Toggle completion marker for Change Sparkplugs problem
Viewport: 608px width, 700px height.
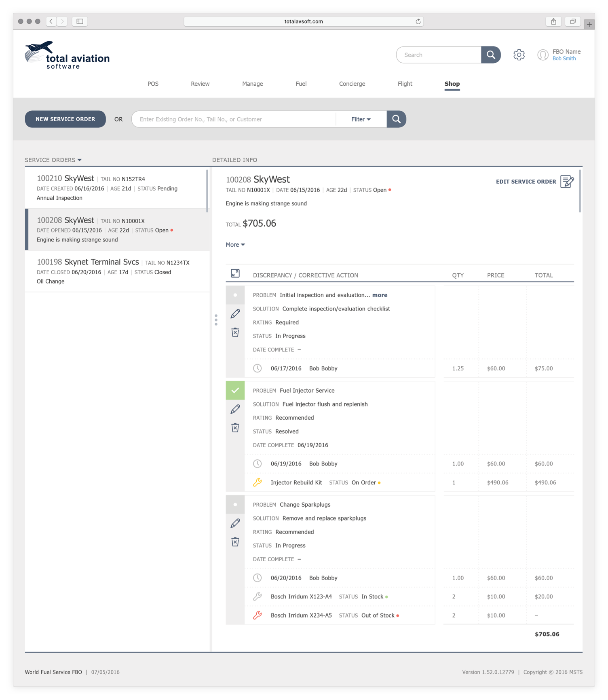click(x=235, y=505)
